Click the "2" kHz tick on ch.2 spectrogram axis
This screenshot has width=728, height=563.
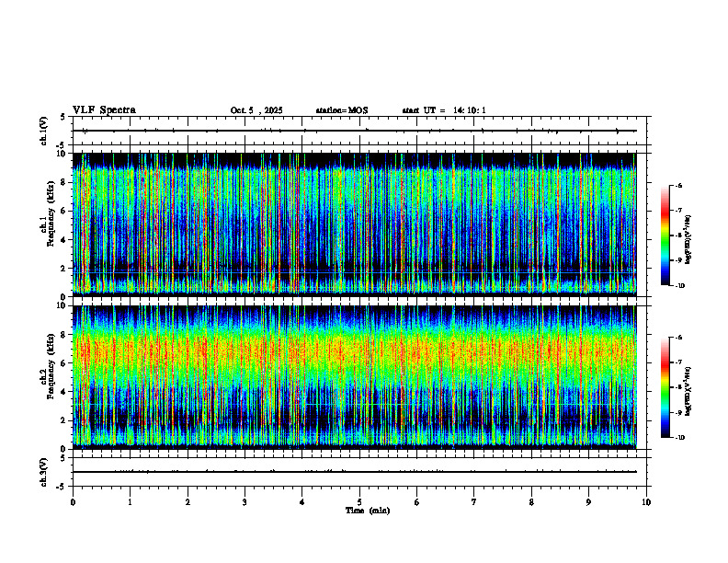coord(64,420)
